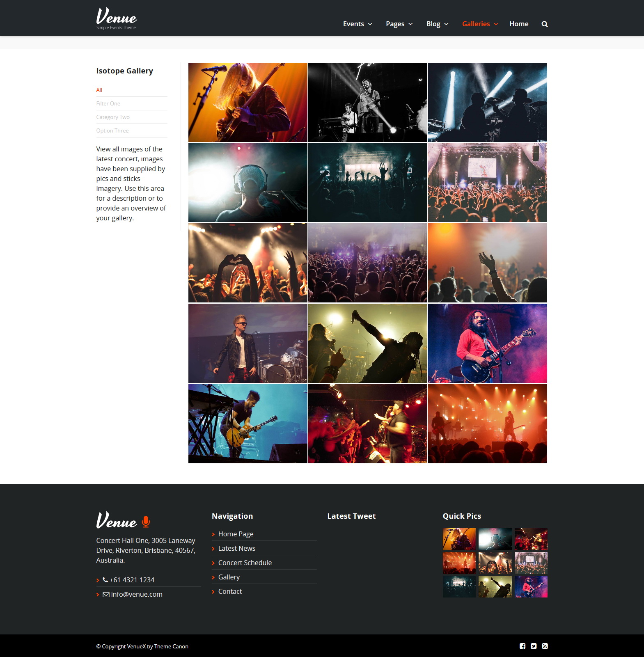Open the Latest News footer link
The width and height of the screenshot is (644, 657).
237,548
